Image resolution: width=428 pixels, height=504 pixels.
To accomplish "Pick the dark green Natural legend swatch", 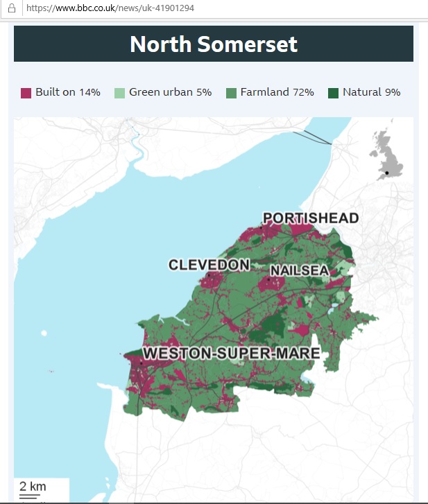I will click(x=334, y=93).
